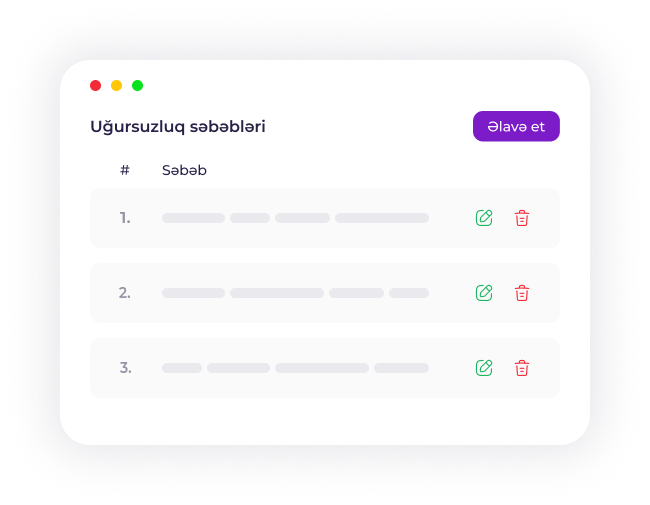
Task: Click the # column header
Action: coord(125,170)
